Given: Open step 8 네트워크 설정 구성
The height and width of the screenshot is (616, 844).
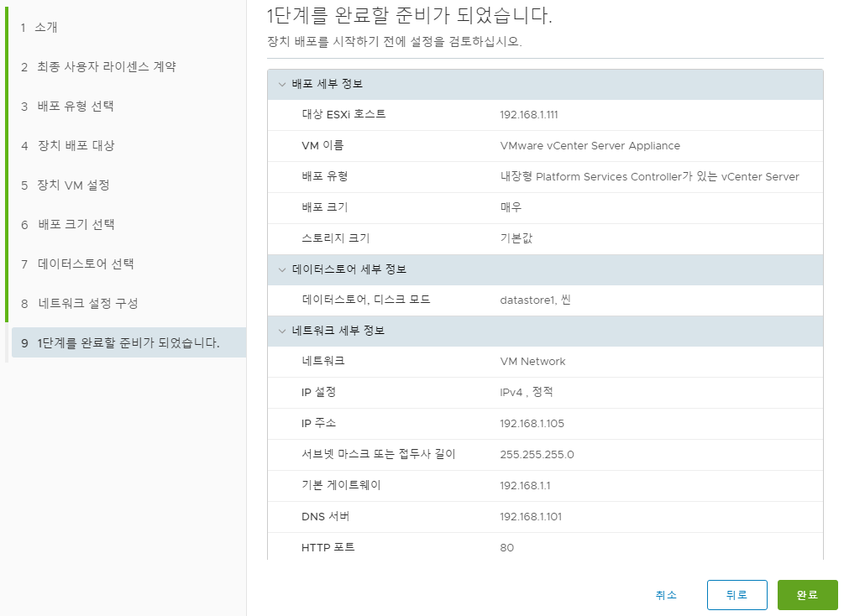Looking at the screenshot, I should (80, 304).
